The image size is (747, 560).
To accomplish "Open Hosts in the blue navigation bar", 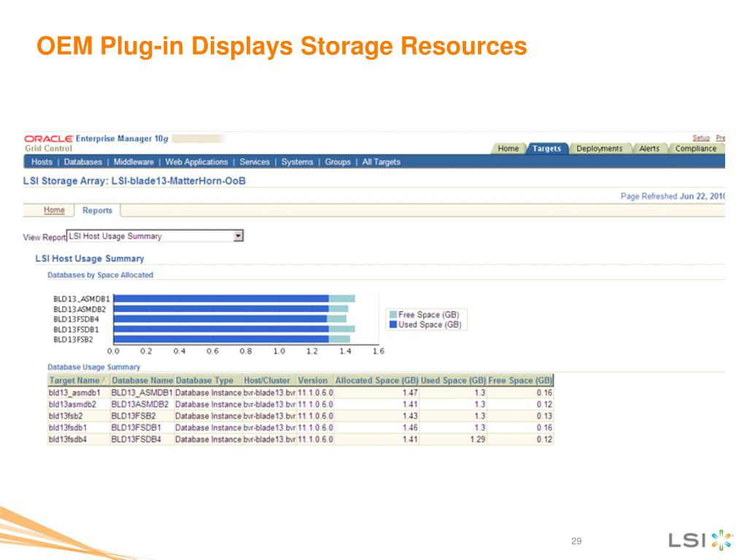I will point(42,162).
